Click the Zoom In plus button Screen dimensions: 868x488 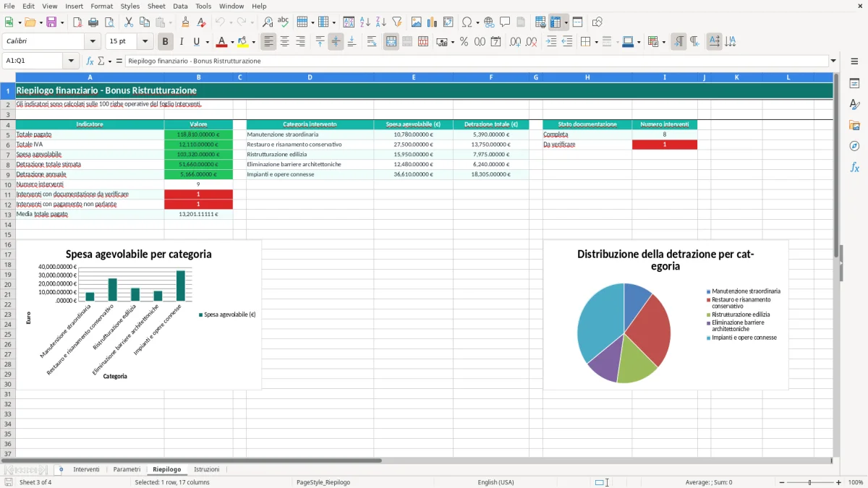click(839, 482)
